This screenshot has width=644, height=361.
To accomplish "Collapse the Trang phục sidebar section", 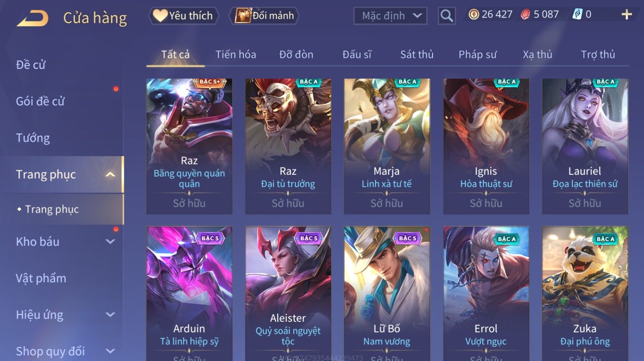I will (110, 174).
